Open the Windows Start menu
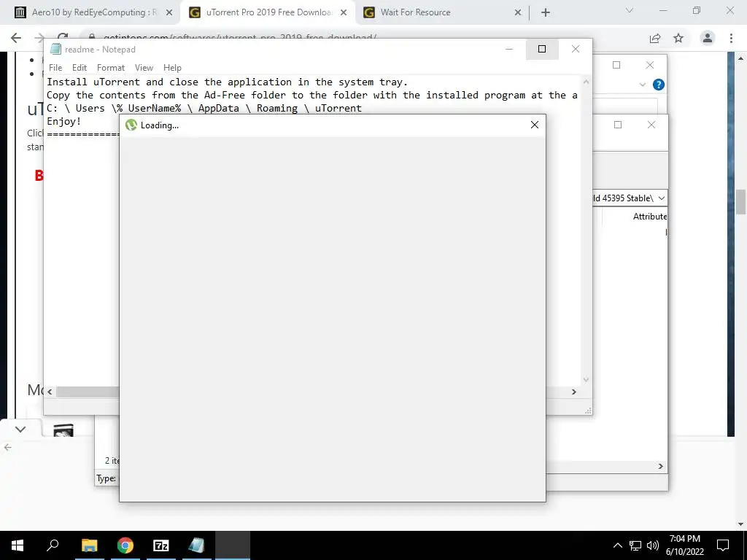The height and width of the screenshot is (560, 747). [x=18, y=545]
